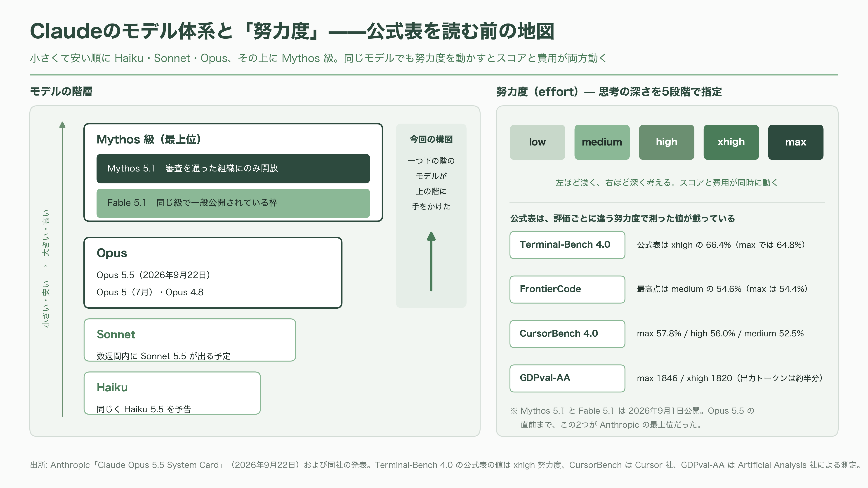Click 'max 57.8% / high 56.0%' text

[x=720, y=333]
